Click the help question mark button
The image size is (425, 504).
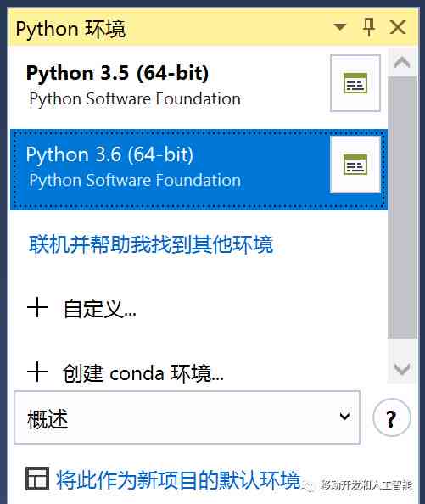392,417
